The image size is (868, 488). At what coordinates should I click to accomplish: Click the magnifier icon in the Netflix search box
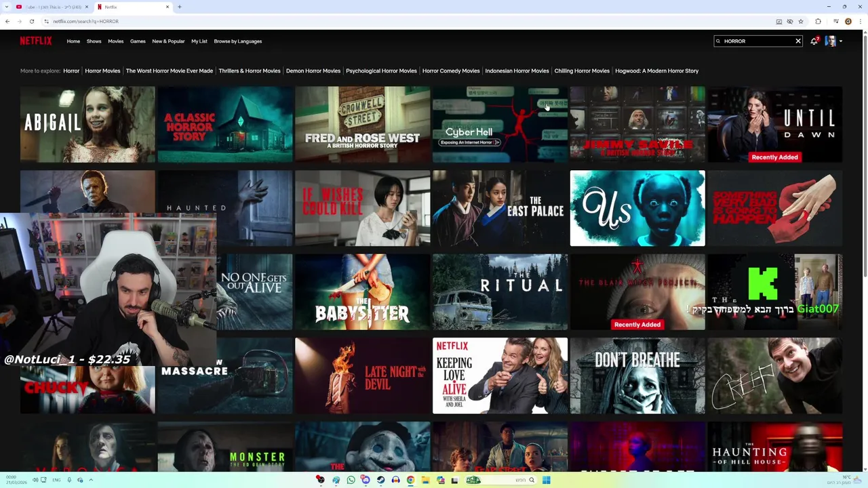(718, 41)
